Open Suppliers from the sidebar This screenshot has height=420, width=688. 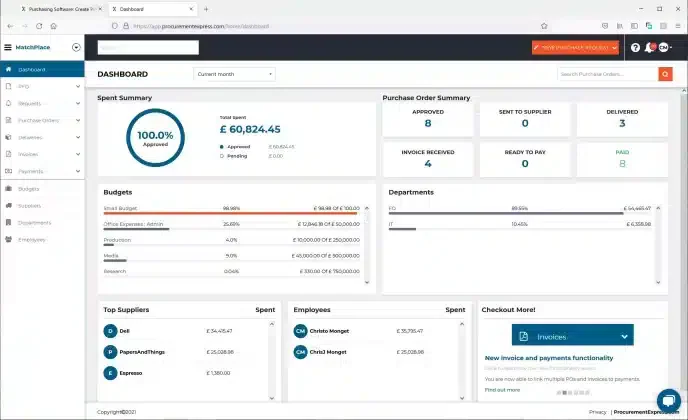pos(29,206)
